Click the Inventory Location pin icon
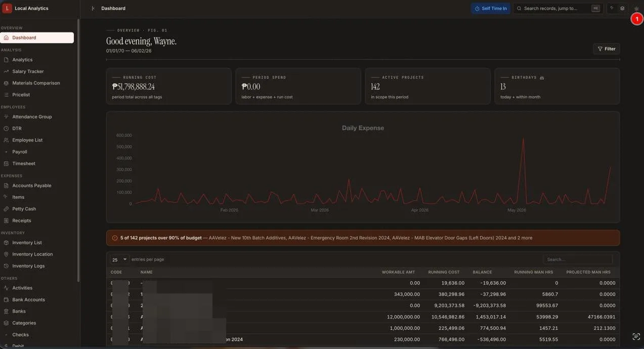Viewport: 644px width, 349px height. (x=6, y=254)
